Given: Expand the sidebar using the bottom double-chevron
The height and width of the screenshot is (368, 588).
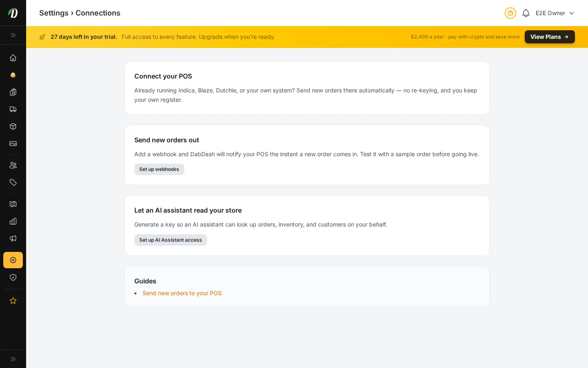Looking at the screenshot, I should [x=13, y=359].
